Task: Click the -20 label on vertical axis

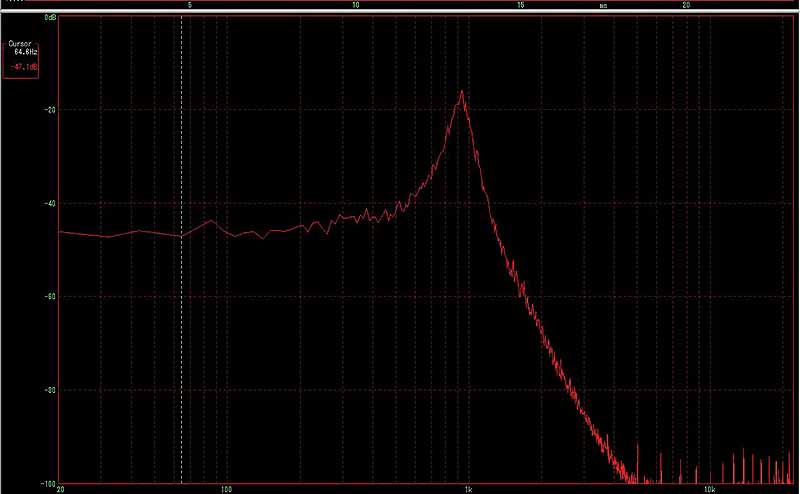Action: point(49,110)
